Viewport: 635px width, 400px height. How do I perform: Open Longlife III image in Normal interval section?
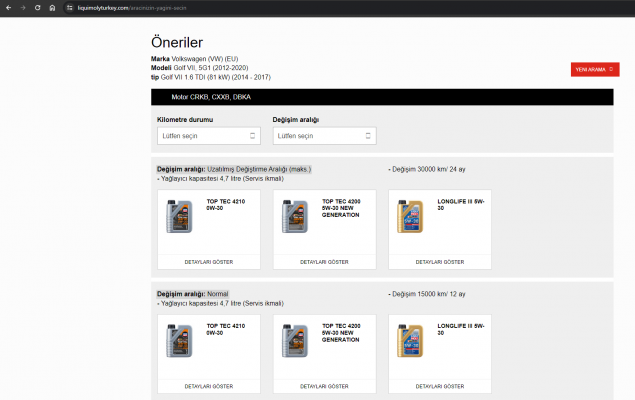(410, 341)
